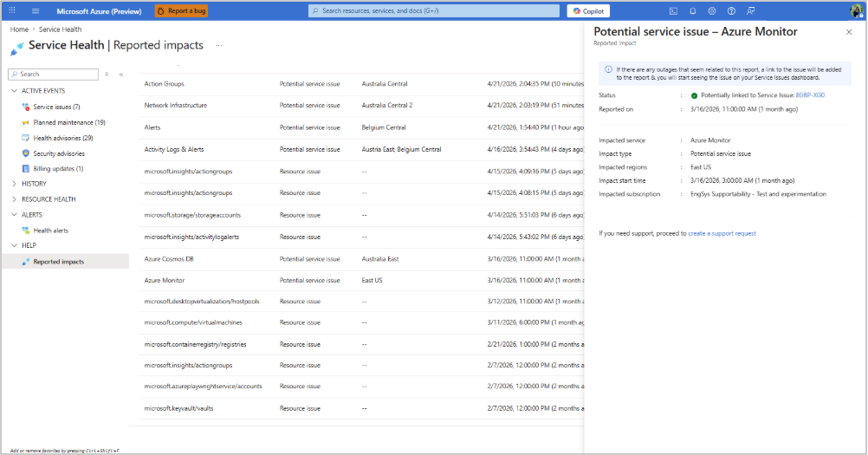Click the Health alerts icon

25,231
